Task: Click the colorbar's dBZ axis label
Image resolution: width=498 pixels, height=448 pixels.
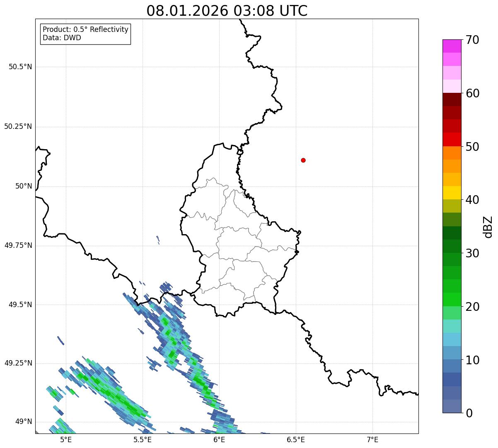Action: pos(488,226)
